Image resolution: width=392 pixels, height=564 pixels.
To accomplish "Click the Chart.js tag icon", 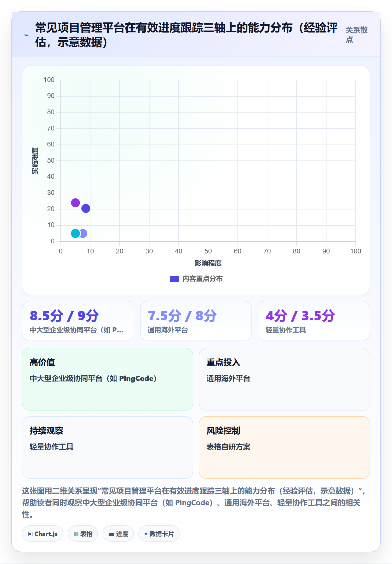I will tap(30, 534).
